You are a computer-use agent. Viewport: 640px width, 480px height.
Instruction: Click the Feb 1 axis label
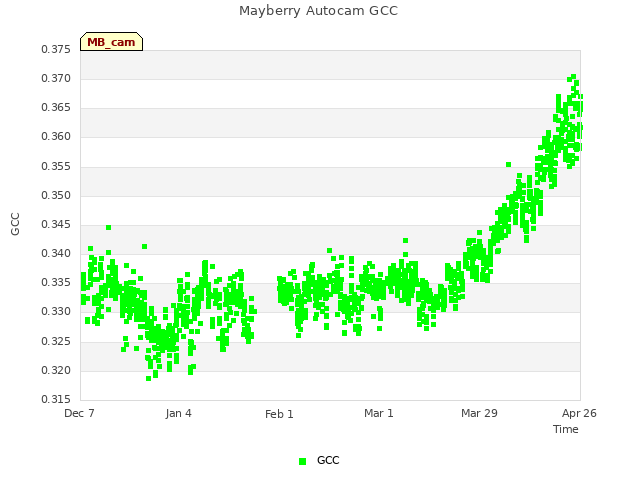point(279,414)
